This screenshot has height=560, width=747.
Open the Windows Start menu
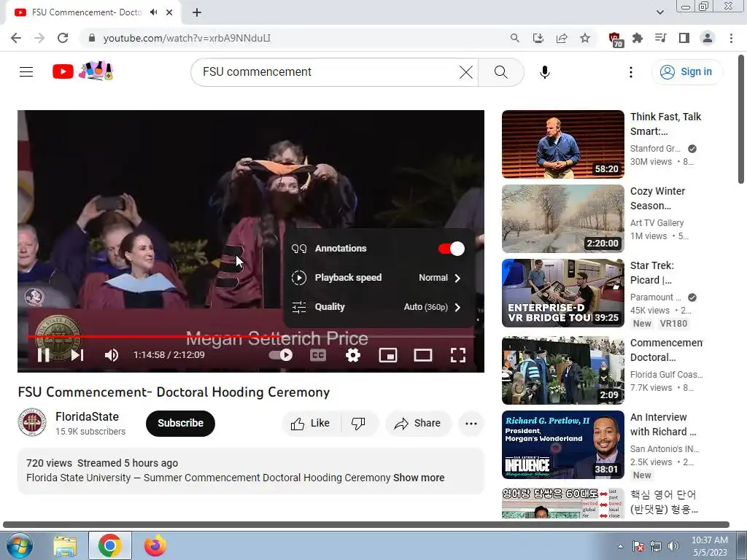[x=19, y=545]
